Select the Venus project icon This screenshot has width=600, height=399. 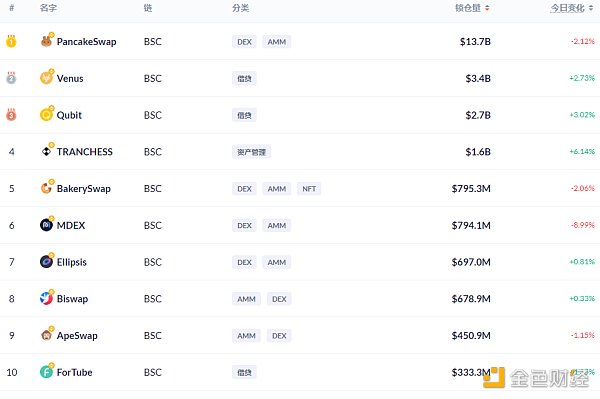pyautogui.click(x=46, y=78)
